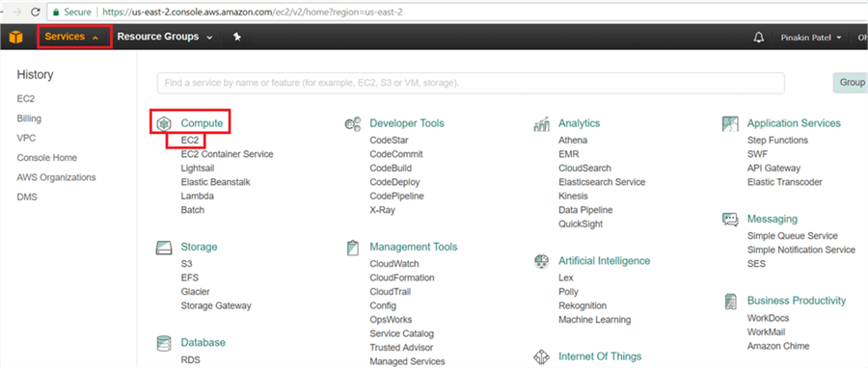Screen dimensions: 868x368
Task: Open S3 under Storage
Action: tap(186, 264)
